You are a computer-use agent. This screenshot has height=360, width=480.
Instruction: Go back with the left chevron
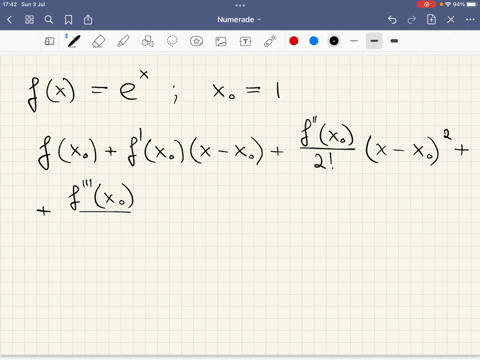pos(9,20)
